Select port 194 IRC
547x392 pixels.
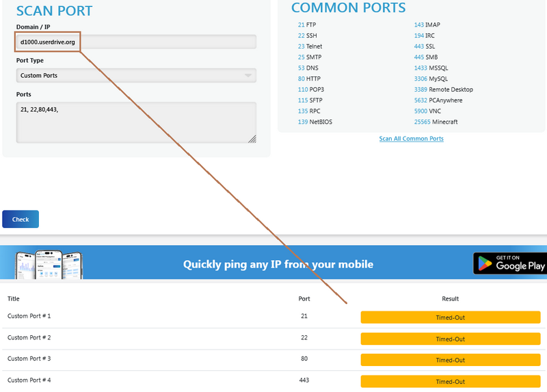click(x=424, y=36)
